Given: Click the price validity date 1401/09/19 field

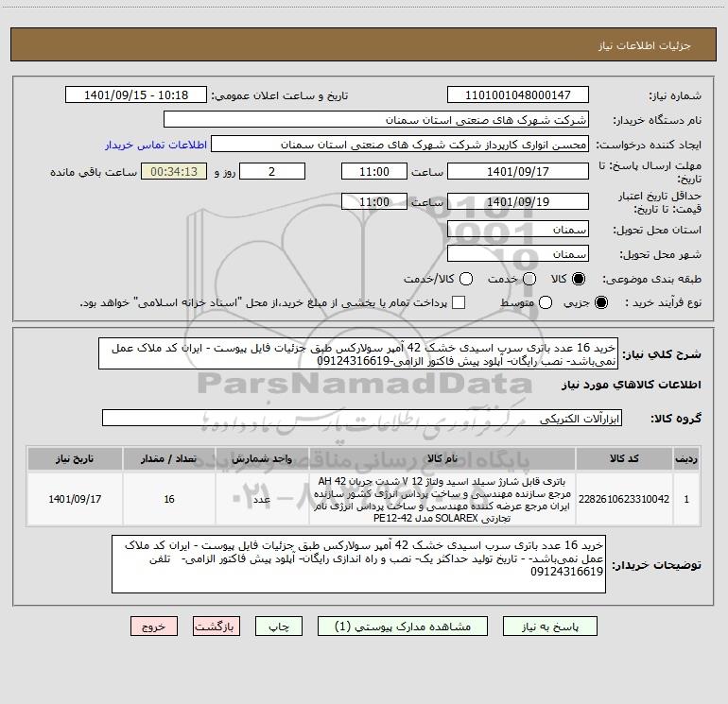Looking at the screenshot, I should click(x=518, y=201).
